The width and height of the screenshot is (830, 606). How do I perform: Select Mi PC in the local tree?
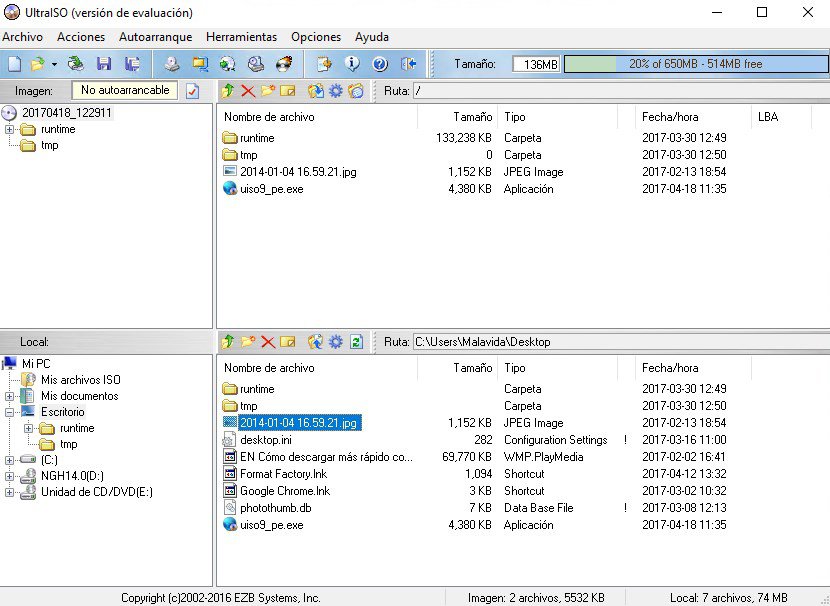[36, 364]
